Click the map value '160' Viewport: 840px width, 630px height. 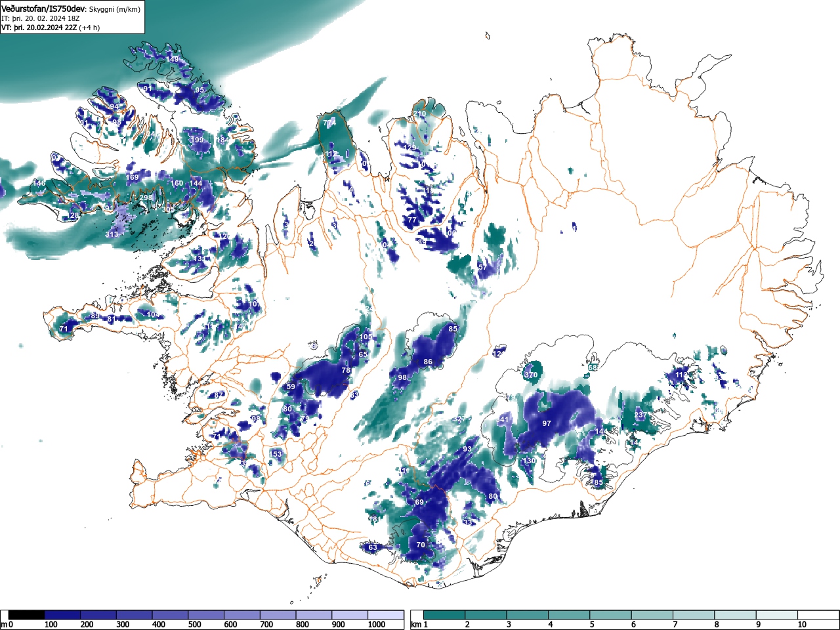pyautogui.click(x=177, y=183)
